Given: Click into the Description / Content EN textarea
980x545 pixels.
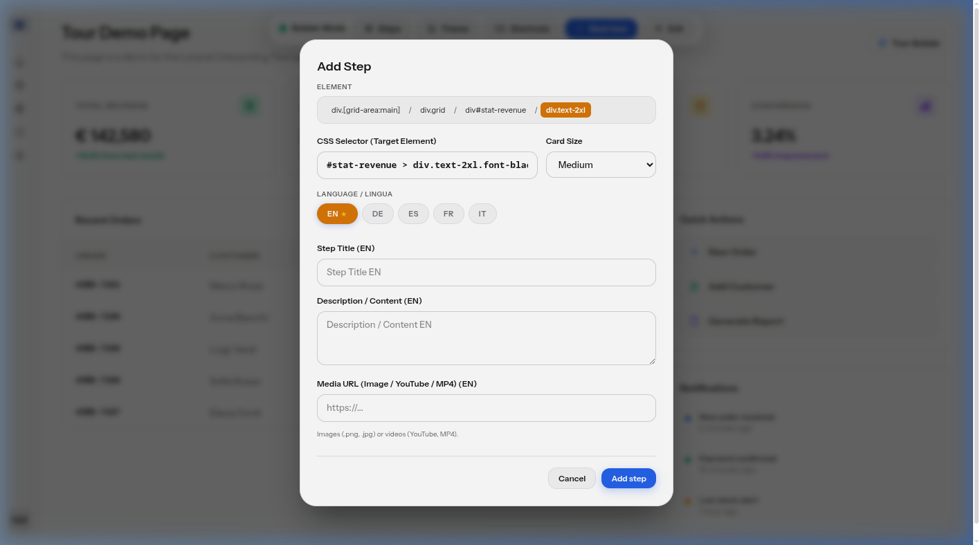Looking at the screenshot, I should tap(486, 338).
